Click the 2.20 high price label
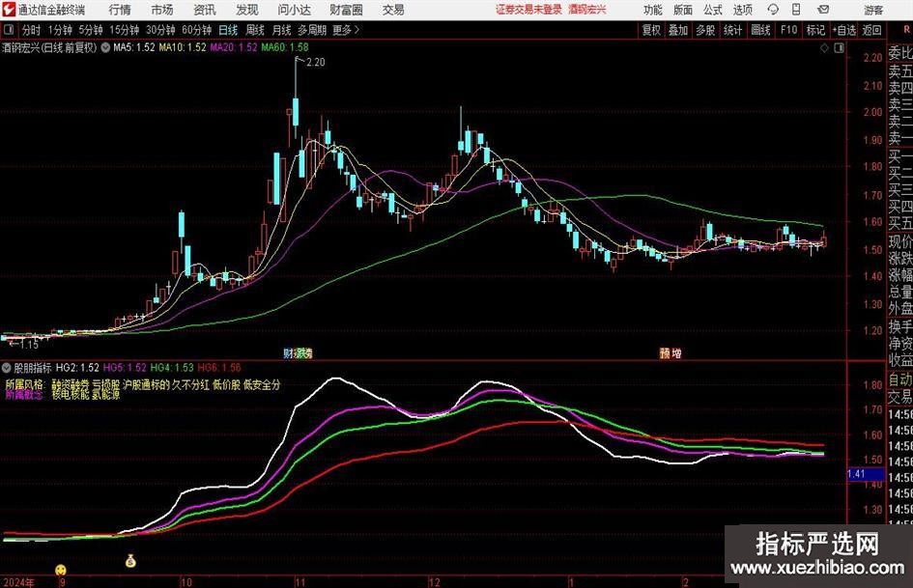This screenshot has width=913, height=588. click(316, 63)
